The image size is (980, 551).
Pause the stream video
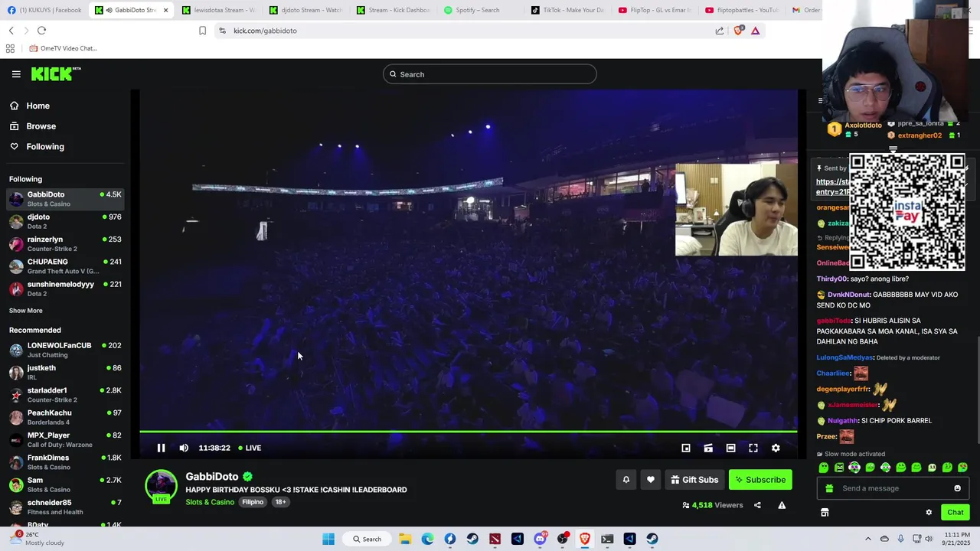point(161,448)
